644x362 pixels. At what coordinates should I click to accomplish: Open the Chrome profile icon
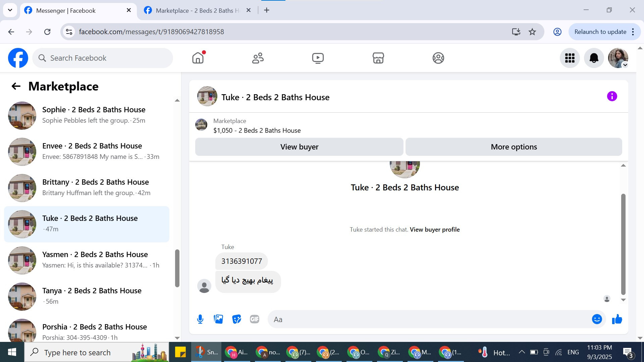[x=557, y=32]
